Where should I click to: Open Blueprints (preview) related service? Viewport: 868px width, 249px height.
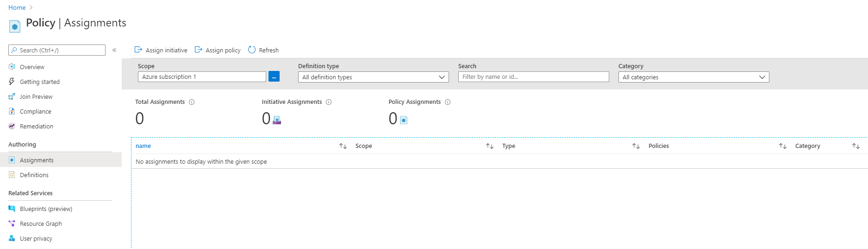point(46,209)
